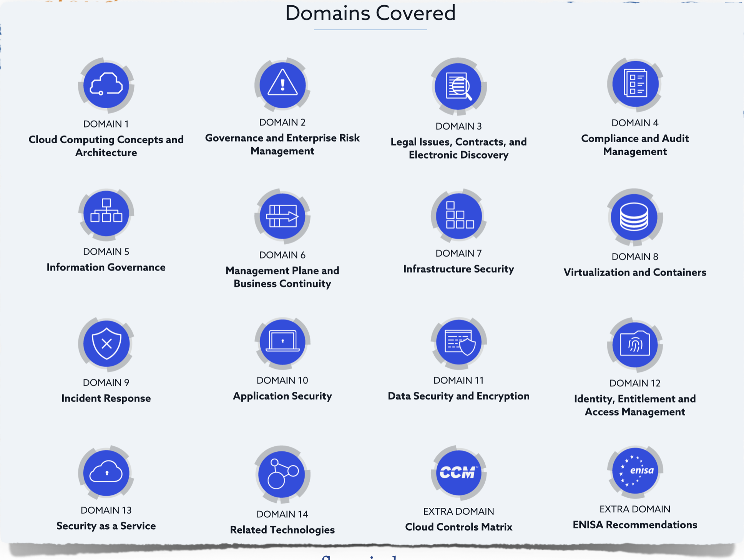Click the Domain 9 shield with X icon

(106, 344)
